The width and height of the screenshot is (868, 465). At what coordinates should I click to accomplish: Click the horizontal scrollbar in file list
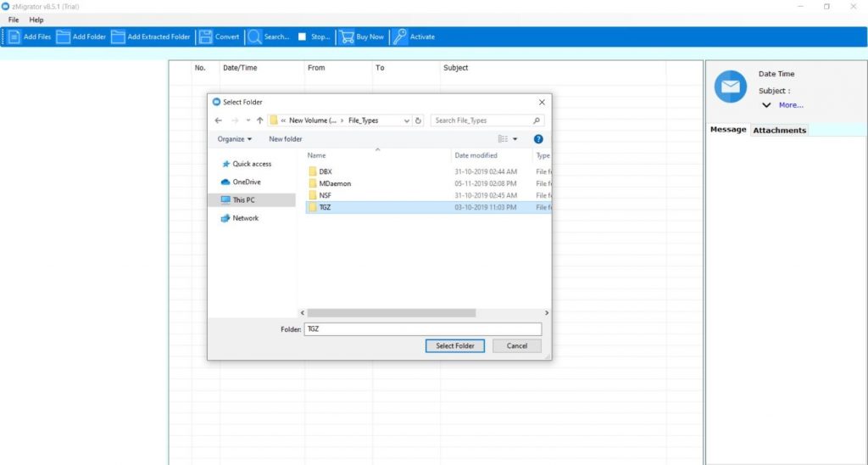point(392,313)
